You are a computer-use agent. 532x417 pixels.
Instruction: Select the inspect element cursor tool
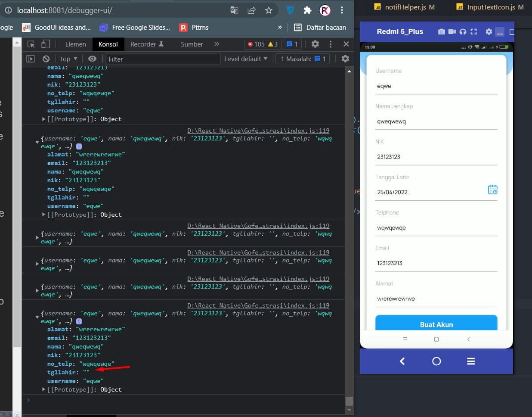pos(31,44)
